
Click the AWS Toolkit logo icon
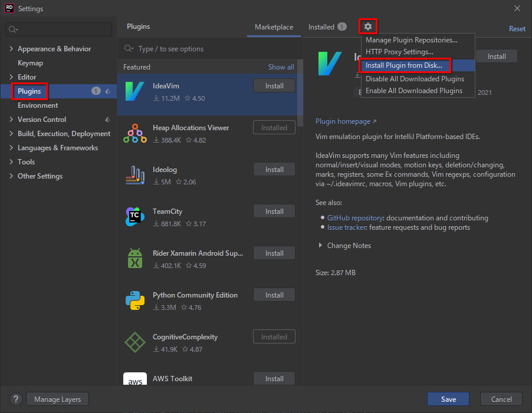point(134,379)
